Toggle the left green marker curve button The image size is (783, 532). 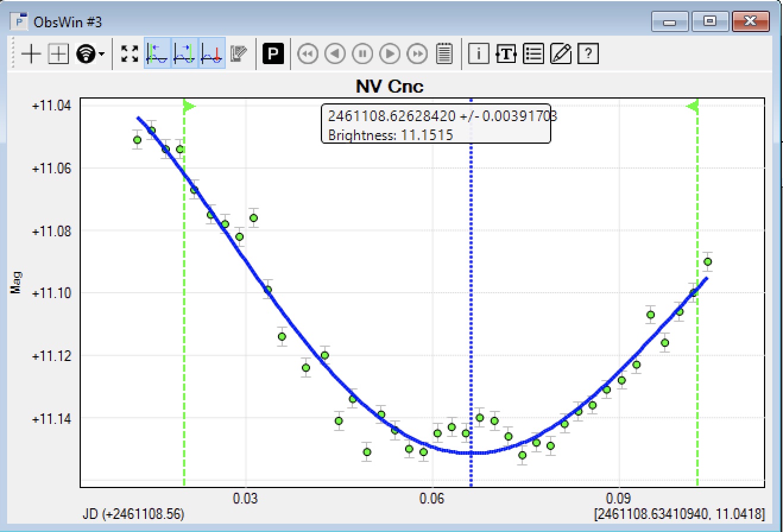(x=157, y=53)
